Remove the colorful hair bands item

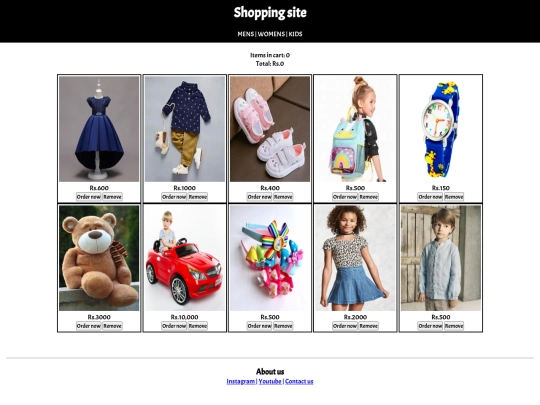tap(283, 326)
